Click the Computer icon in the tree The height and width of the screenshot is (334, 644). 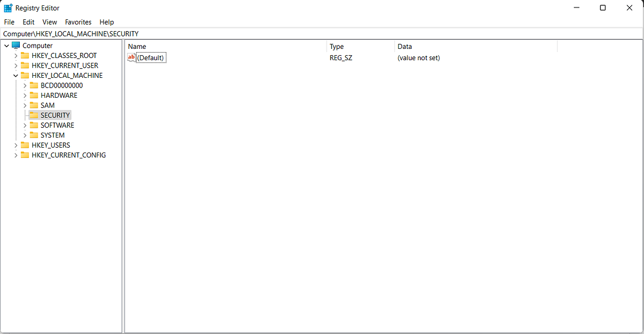click(16, 46)
